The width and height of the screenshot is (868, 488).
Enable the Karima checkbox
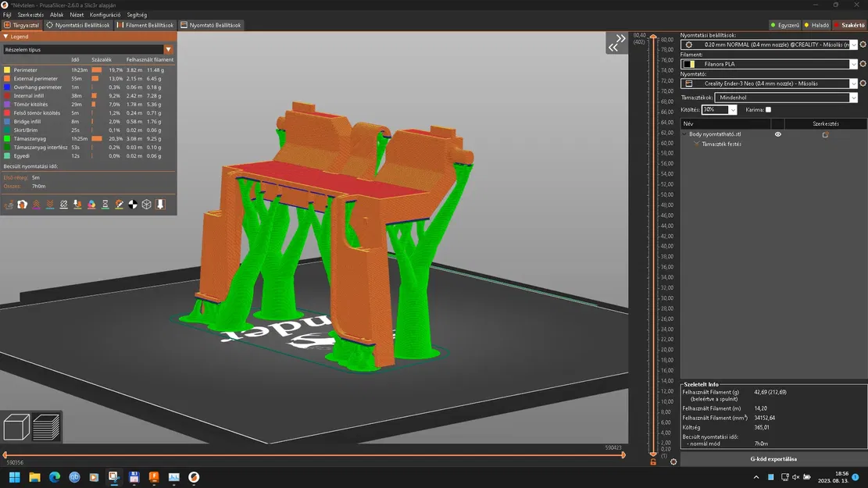(x=768, y=109)
